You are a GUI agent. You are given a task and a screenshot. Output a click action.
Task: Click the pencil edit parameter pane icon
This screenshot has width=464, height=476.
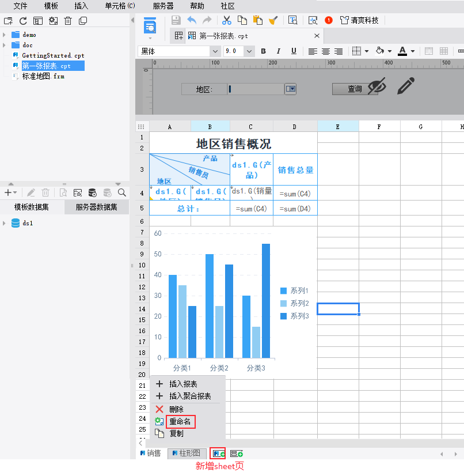[406, 86]
